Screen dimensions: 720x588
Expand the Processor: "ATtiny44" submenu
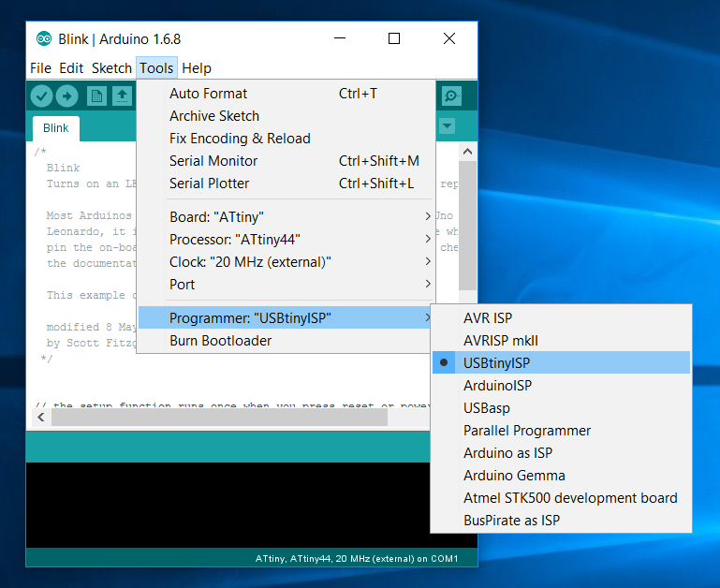click(x=287, y=240)
